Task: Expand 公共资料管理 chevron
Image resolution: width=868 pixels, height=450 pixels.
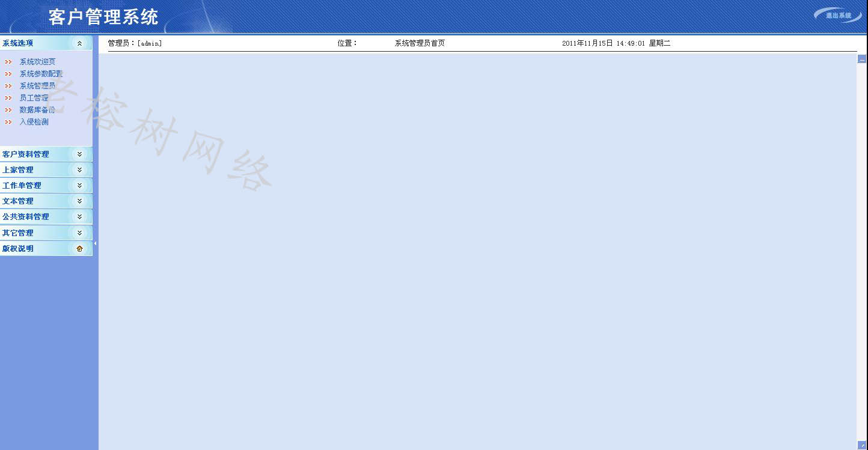Action: coord(79,217)
